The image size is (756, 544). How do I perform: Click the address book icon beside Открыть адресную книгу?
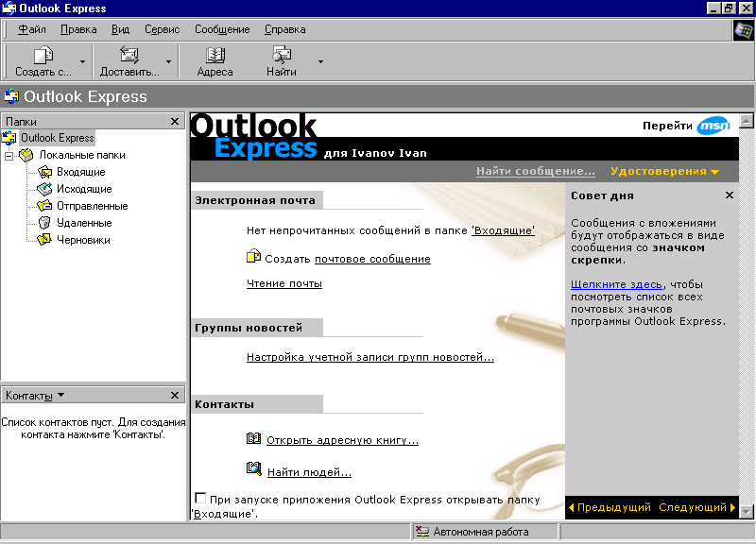[253, 438]
